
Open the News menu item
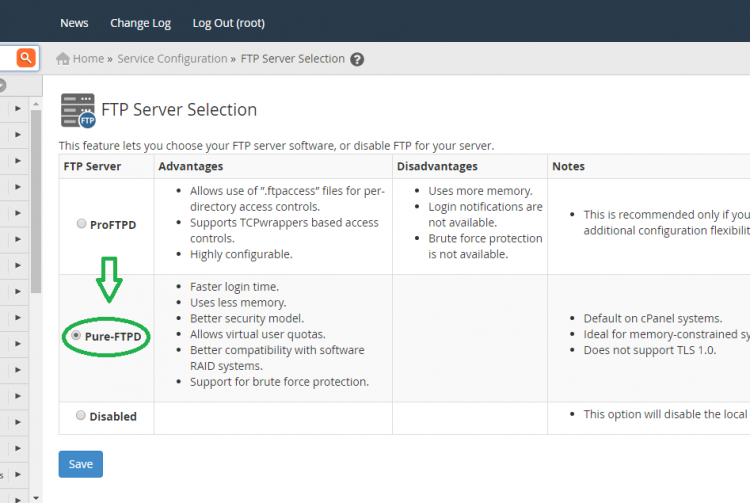[74, 23]
